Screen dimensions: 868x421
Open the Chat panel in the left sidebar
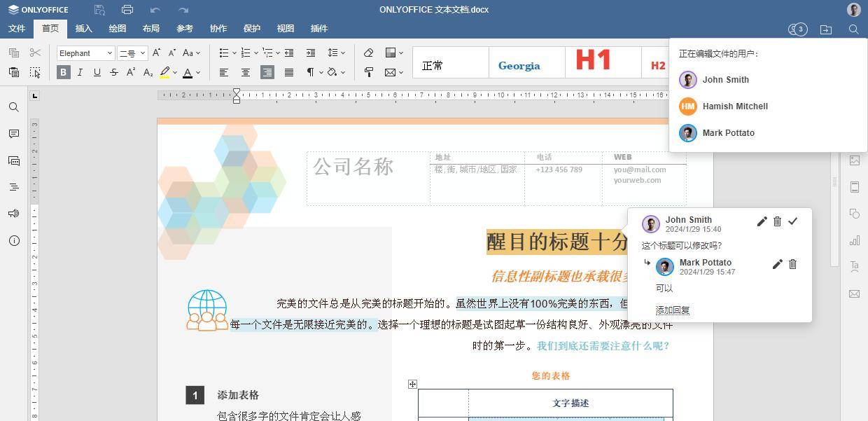(x=14, y=160)
